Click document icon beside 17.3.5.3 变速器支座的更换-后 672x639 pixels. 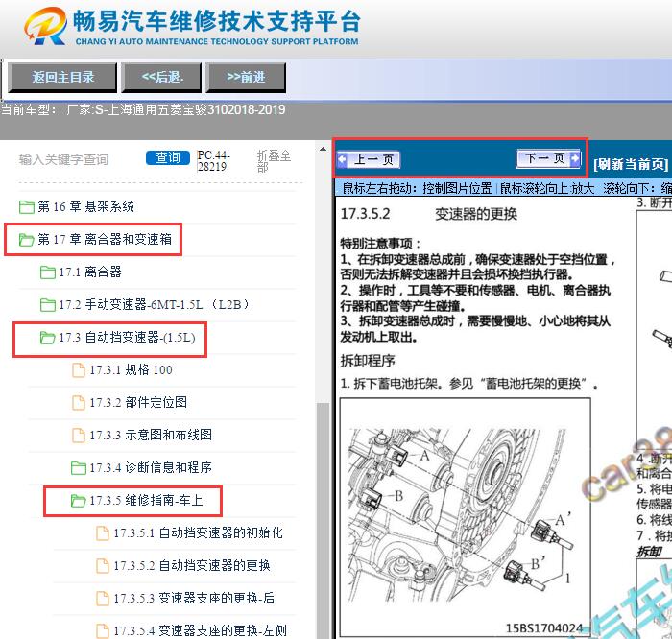(x=103, y=599)
